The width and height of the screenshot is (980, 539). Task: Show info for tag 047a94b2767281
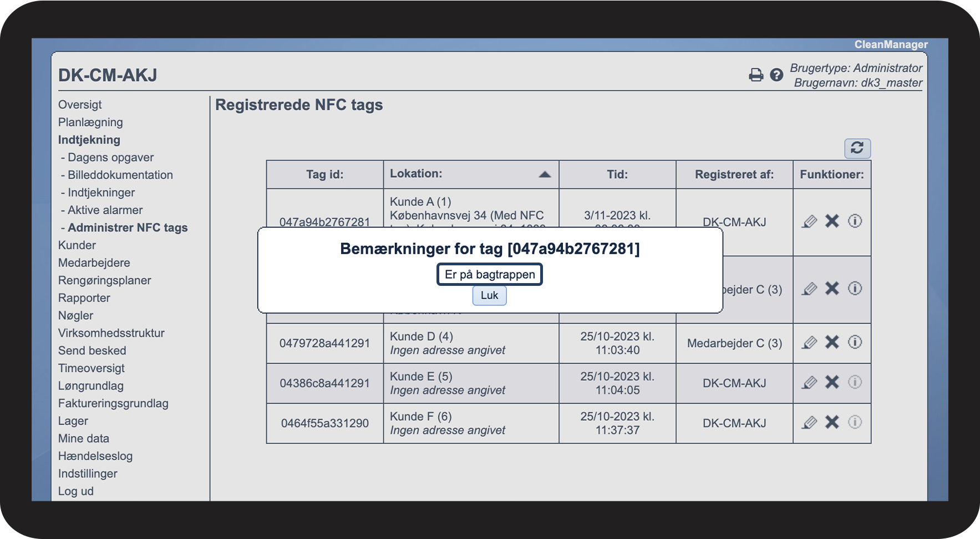tap(855, 221)
